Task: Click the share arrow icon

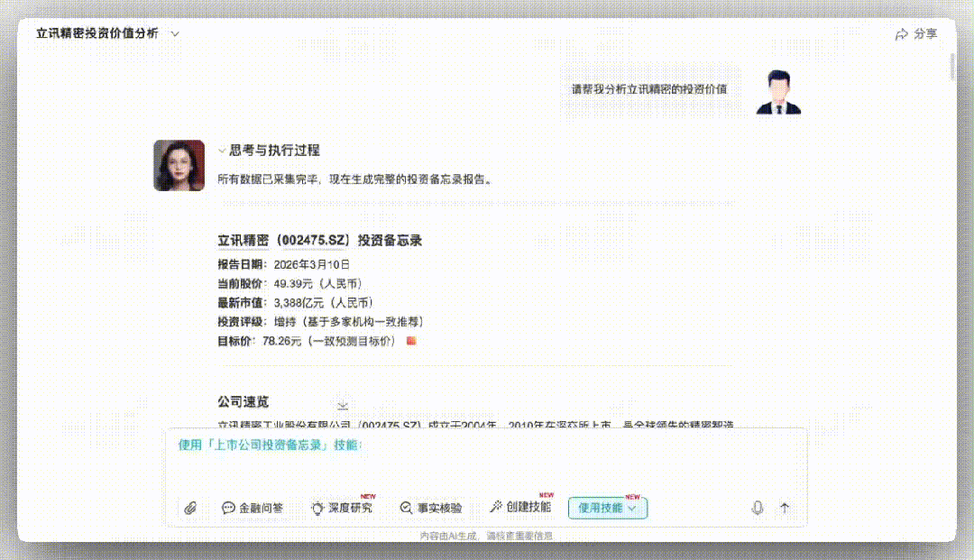Action: [x=901, y=34]
